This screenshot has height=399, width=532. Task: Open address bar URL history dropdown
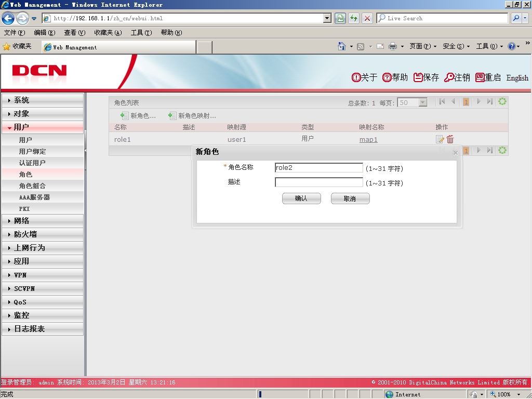pos(327,18)
